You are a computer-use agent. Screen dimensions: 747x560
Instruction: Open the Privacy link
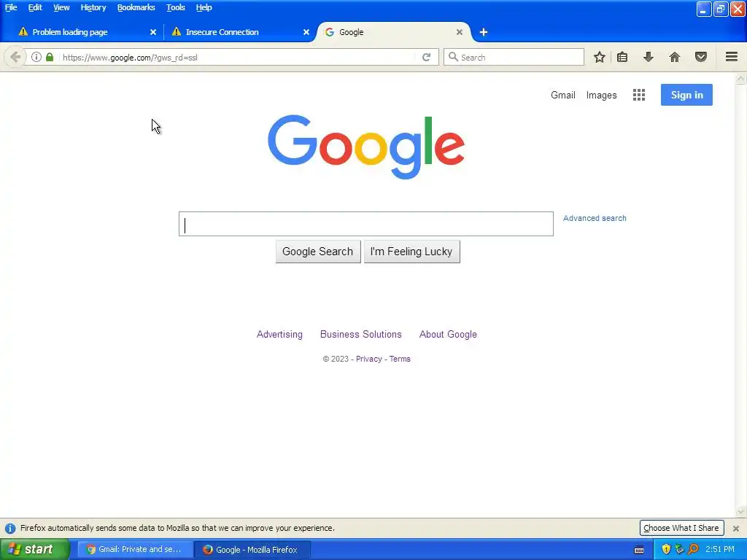click(x=368, y=359)
